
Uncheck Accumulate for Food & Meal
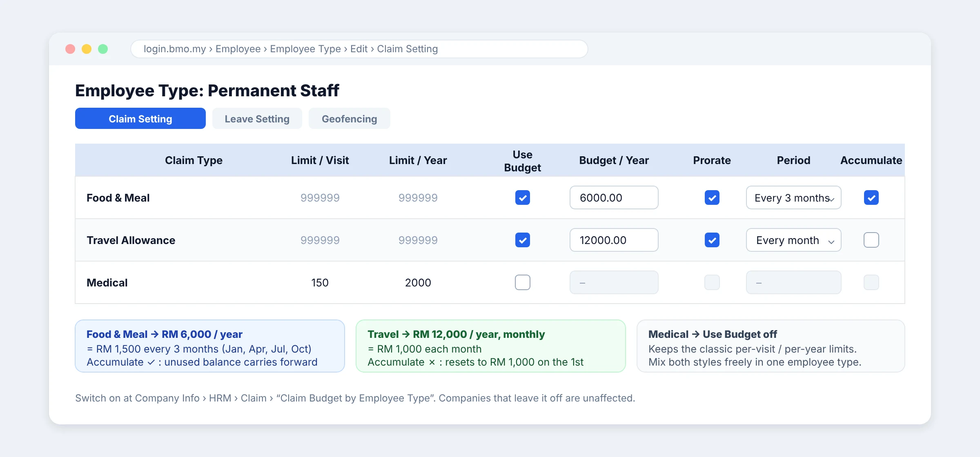871,197
